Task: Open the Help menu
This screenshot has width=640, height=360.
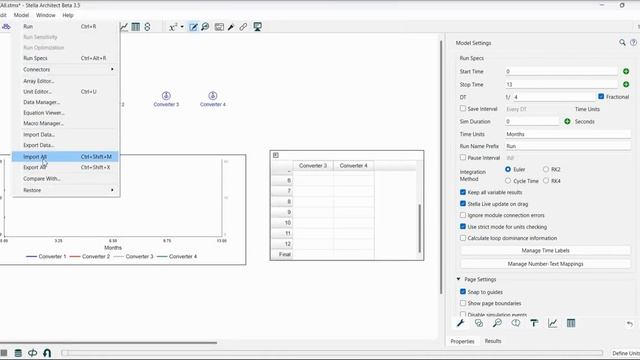Action: (68, 15)
